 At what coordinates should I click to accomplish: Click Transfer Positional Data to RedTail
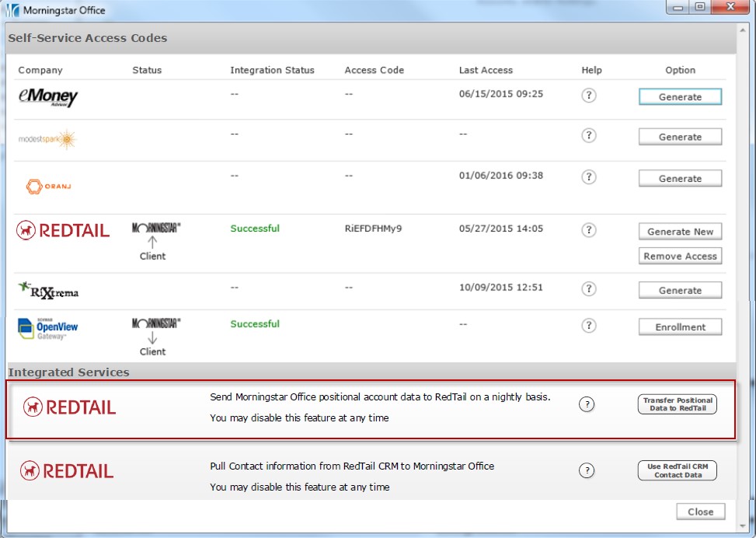pos(677,404)
